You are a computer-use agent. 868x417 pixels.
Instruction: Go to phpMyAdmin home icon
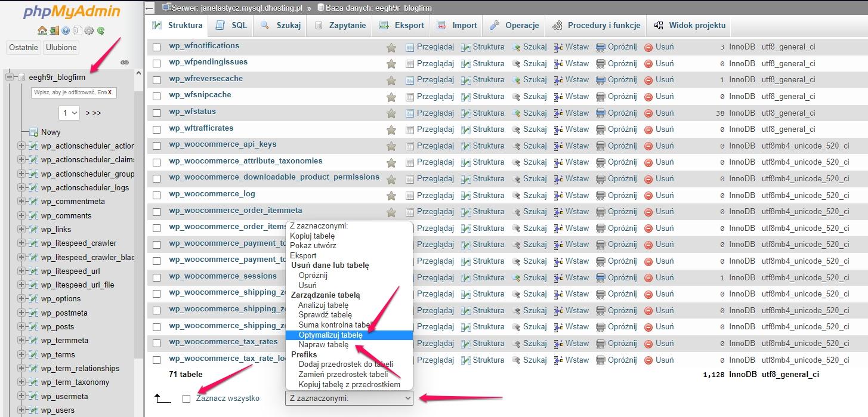[42, 30]
